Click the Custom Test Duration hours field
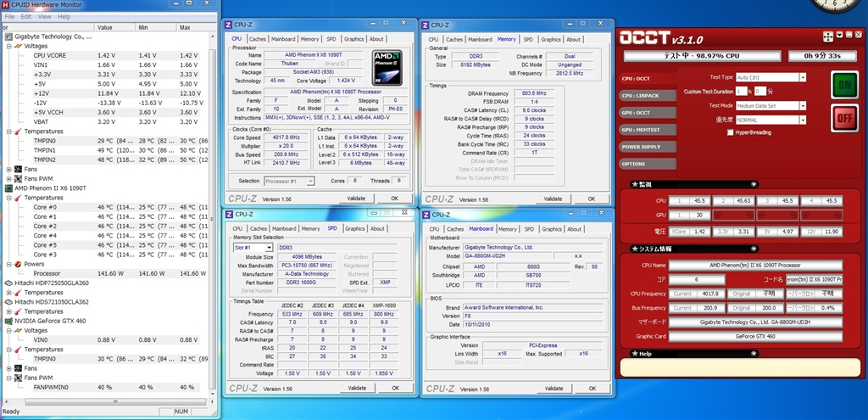868x420 pixels. 743,91
